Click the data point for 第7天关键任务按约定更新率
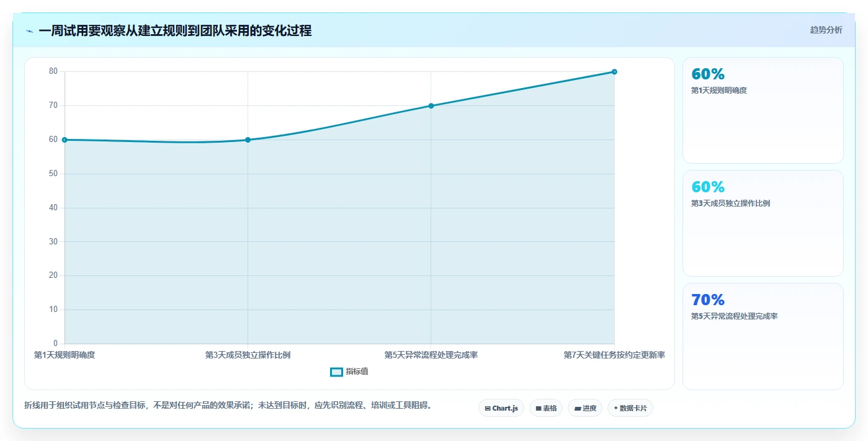This screenshot has height=441, width=868. 614,72
